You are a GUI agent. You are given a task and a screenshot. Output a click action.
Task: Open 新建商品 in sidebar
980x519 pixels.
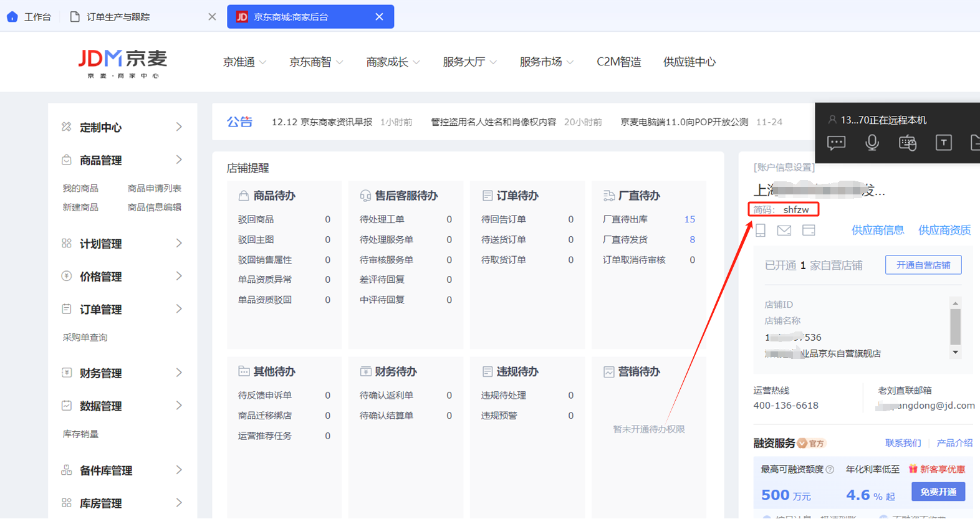click(x=80, y=207)
